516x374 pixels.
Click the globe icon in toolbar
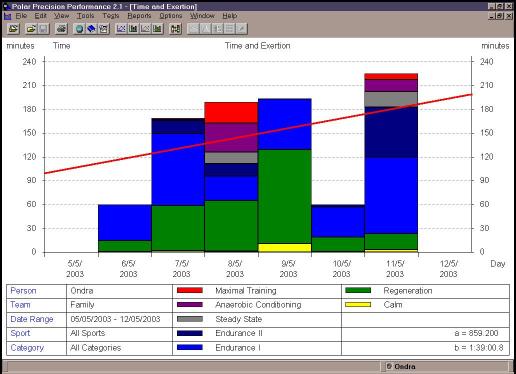[79, 29]
